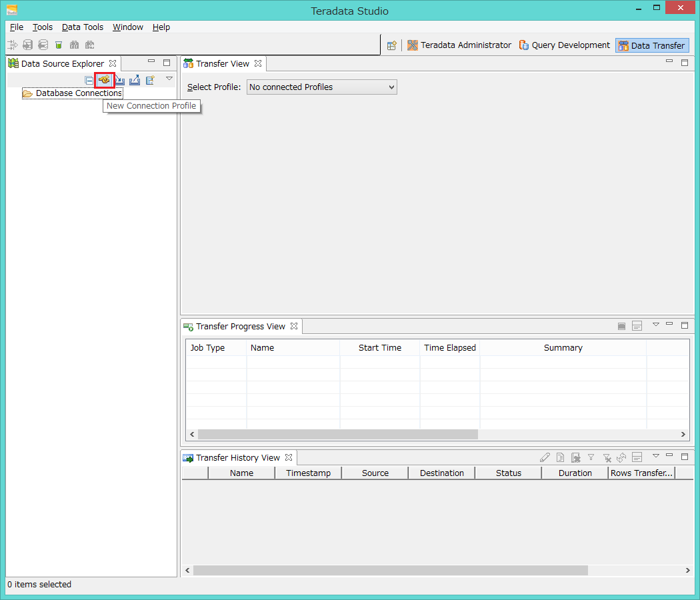Click the details pane icon in Transfer Progress View

[x=637, y=327]
